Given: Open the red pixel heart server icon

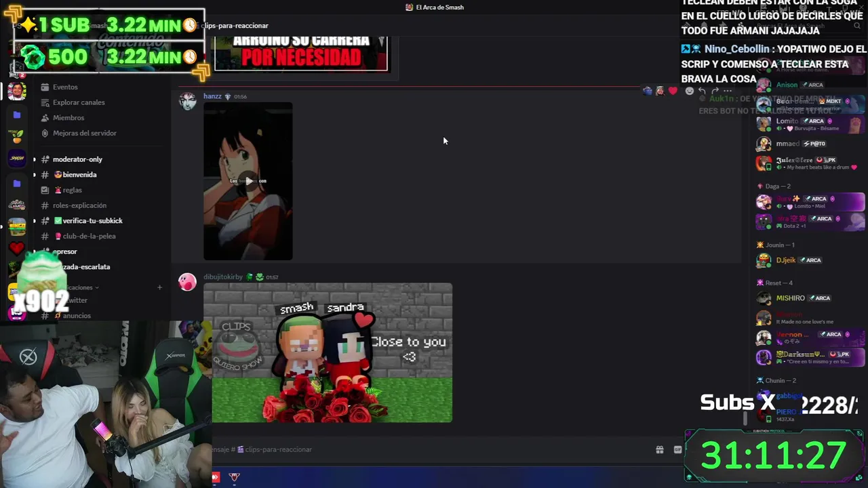Looking at the screenshot, I should [x=17, y=248].
